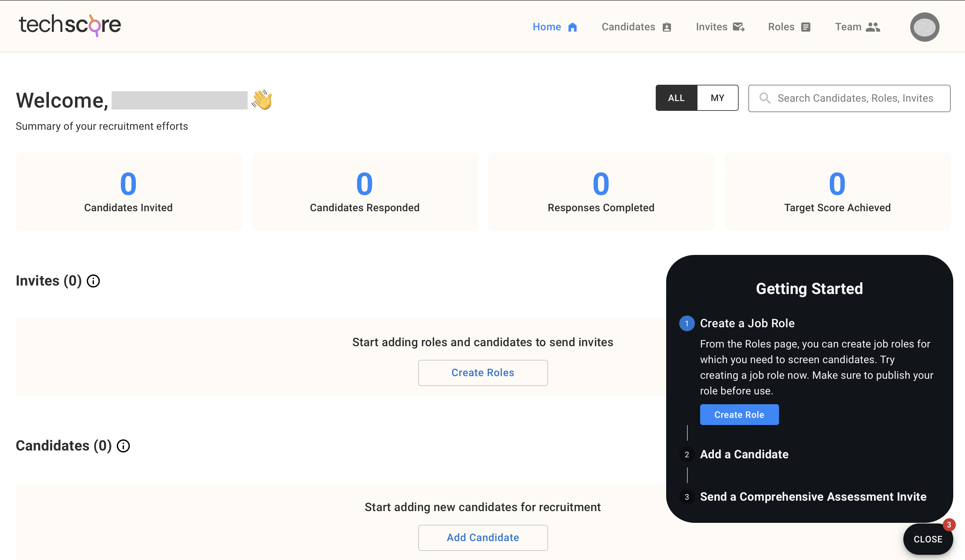Click the "Summary of your recruitment efforts" text
965x560 pixels.
[102, 126]
